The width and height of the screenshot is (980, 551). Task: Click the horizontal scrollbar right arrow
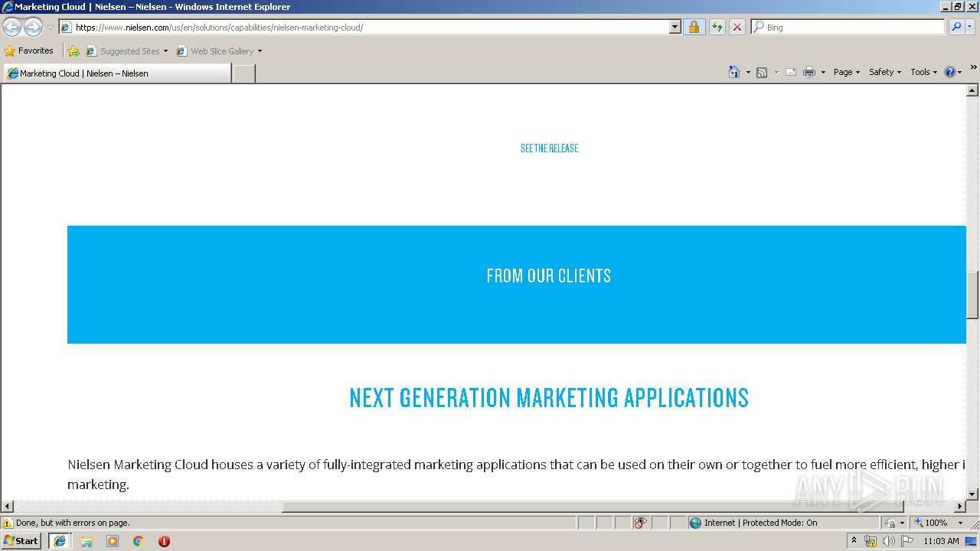[959, 507]
